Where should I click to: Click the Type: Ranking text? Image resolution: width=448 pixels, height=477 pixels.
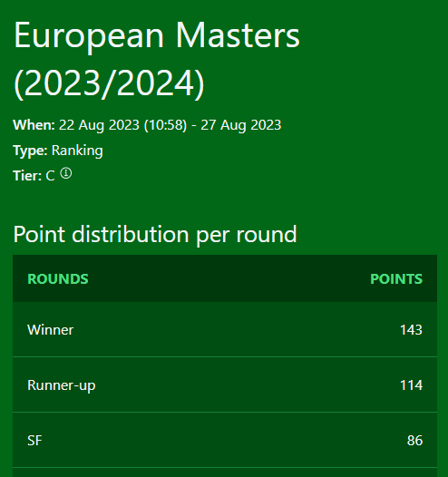click(58, 151)
